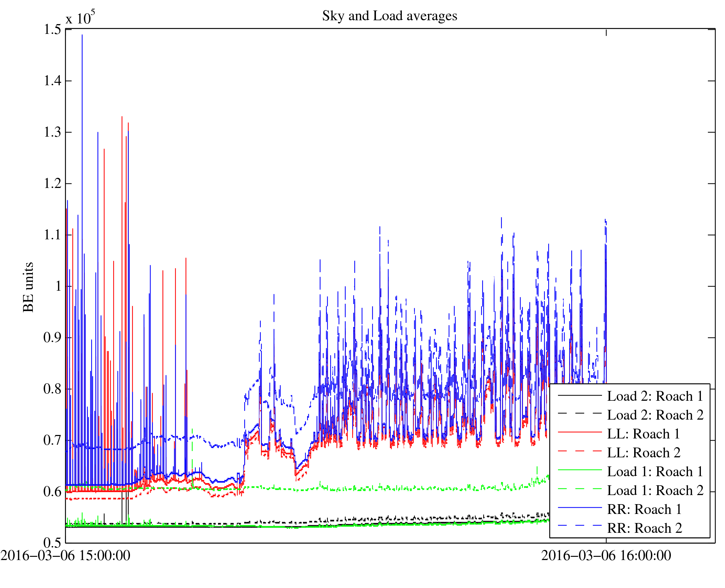Click the y-axis tick label '0.5'
725x588 pixels.
click(52, 543)
